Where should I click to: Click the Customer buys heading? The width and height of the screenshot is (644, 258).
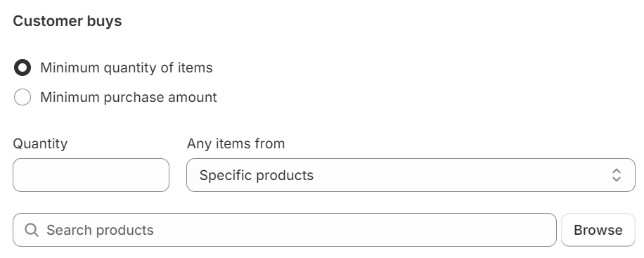click(67, 21)
